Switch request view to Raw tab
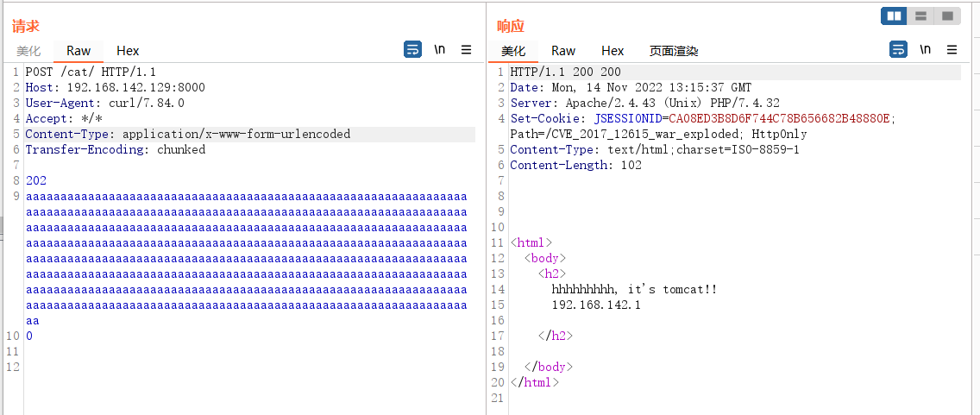Image resolution: width=980 pixels, height=415 pixels. pos(79,51)
